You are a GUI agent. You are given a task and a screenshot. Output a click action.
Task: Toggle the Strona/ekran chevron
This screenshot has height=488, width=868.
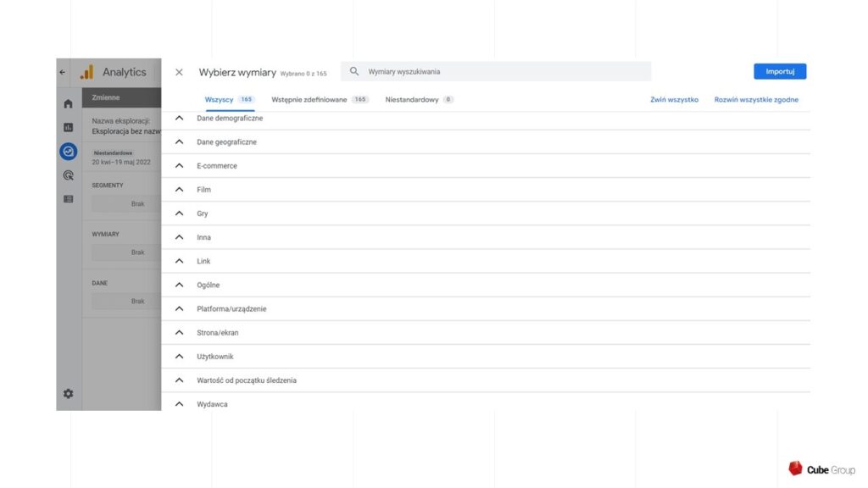point(179,332)
